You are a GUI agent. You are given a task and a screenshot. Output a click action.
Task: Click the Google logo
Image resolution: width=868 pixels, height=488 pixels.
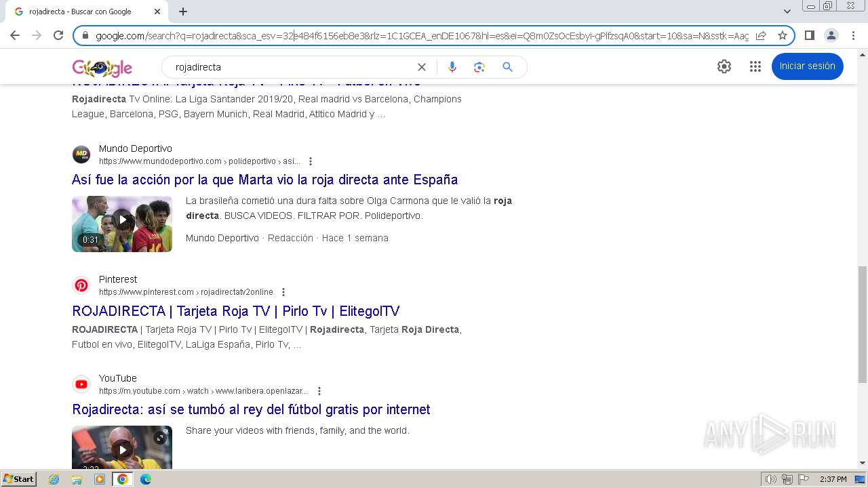[x=102, y=67]
